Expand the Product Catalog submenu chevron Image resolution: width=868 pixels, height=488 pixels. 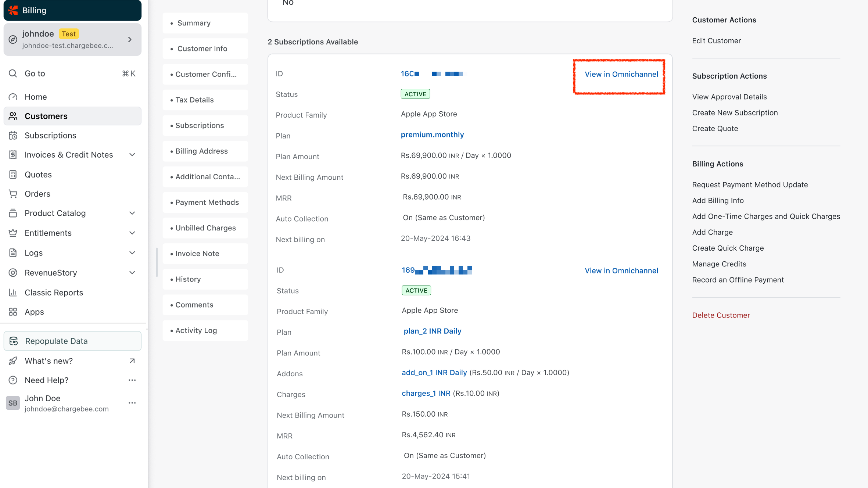(132, 213)
